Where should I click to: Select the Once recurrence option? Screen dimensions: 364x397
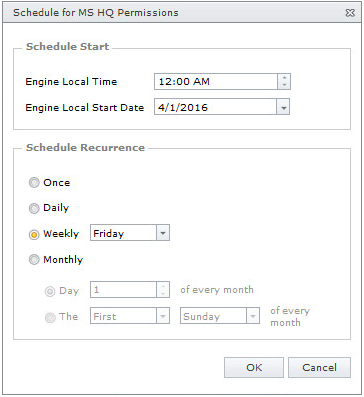tap(34, 183)
